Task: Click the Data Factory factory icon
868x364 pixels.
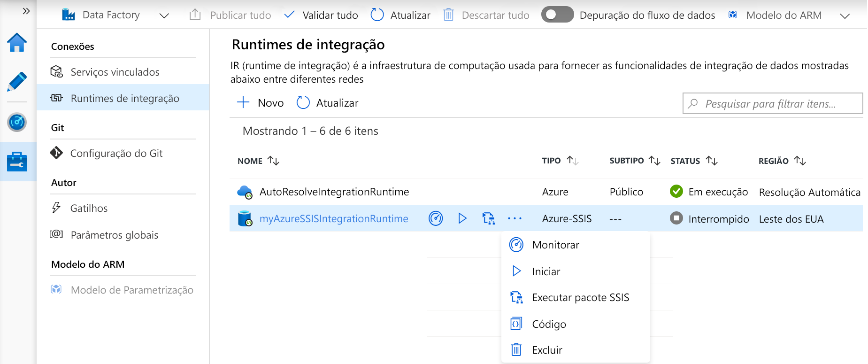Action: pyautogui.click(x=69, y=15)
